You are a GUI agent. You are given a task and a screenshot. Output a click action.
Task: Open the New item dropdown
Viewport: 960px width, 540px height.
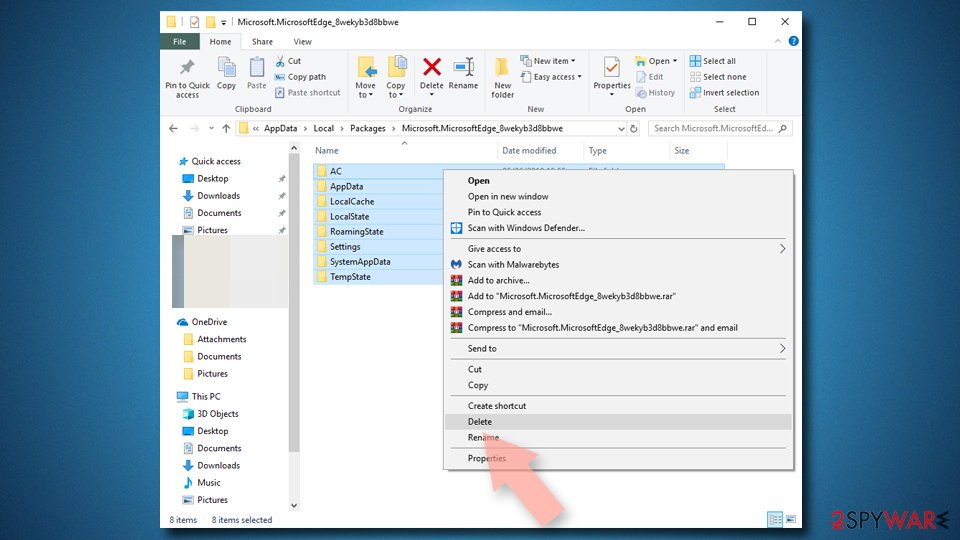pyautogui.click(x=548, y=61)
